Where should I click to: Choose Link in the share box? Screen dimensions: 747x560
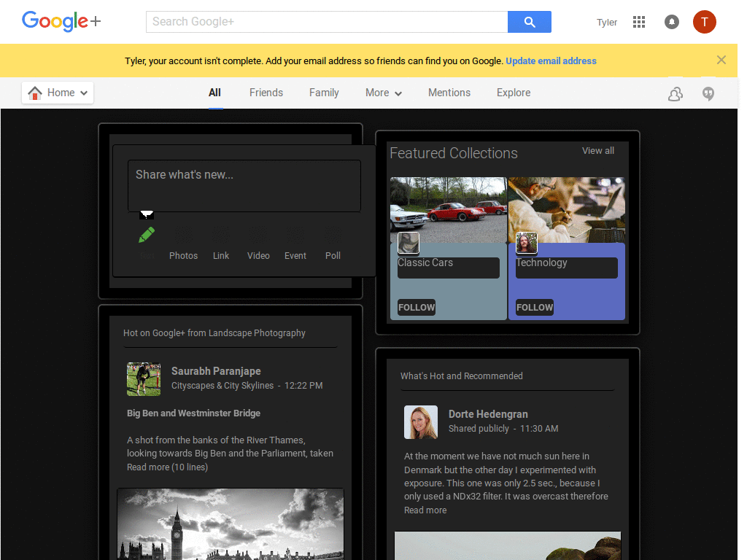pos(221,256)
